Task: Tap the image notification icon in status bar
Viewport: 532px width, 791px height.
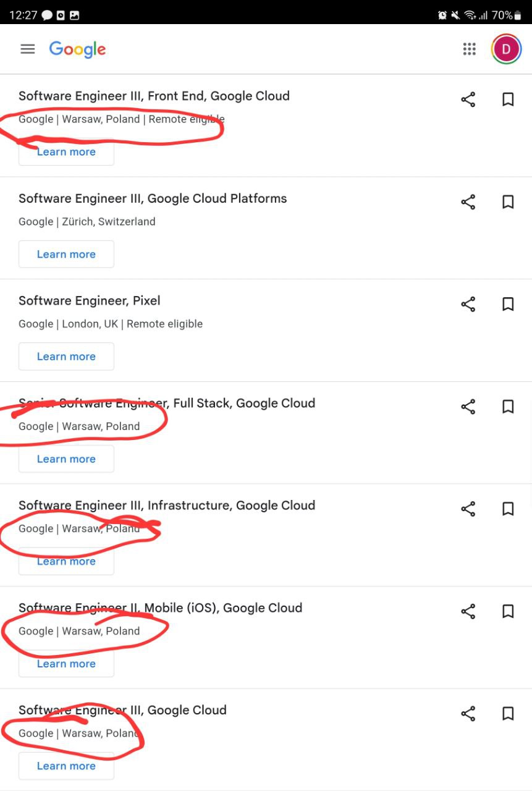Action: 75,15
